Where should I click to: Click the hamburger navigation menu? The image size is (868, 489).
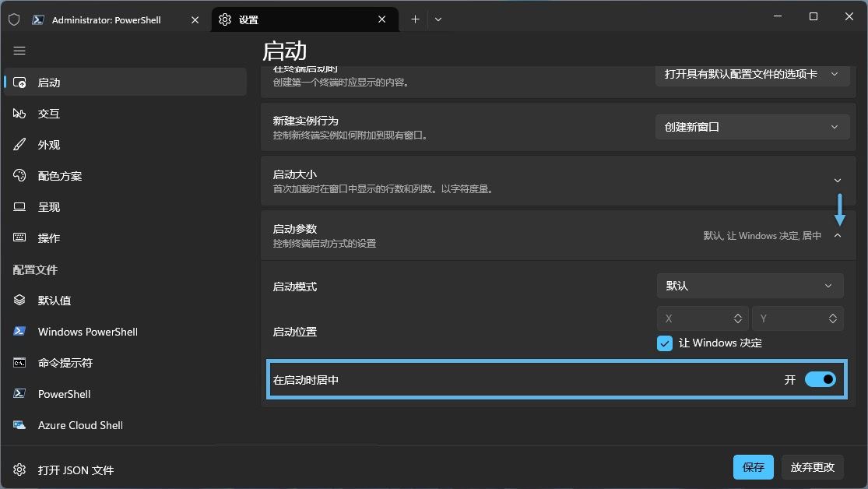click(x=19, y=51)
